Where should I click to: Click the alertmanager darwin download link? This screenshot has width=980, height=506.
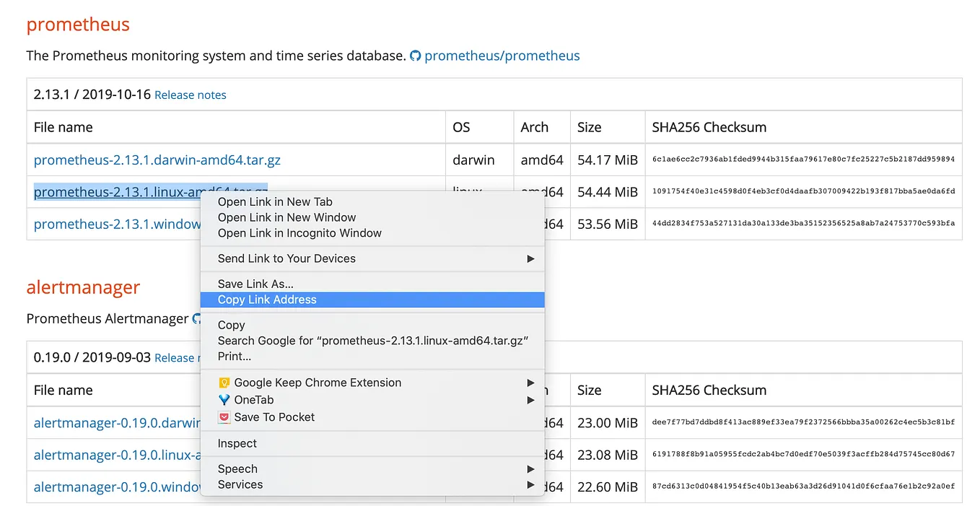click(116, 423)
